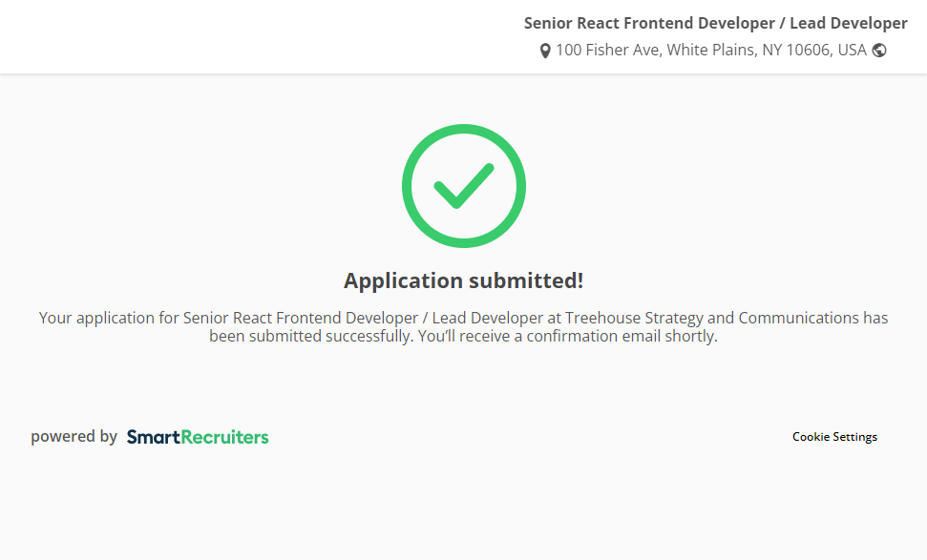Click 'Lead Developer' in the header title
This screenshot has width=927, height=560.
tap(848, 23)
